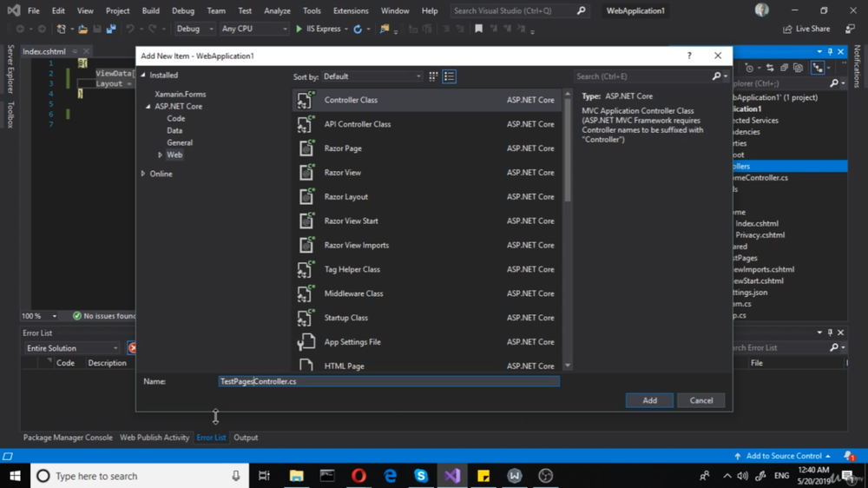868x488 pixels.
Task: Open dialog help with question mark
Action: click(x=689, y=56)
